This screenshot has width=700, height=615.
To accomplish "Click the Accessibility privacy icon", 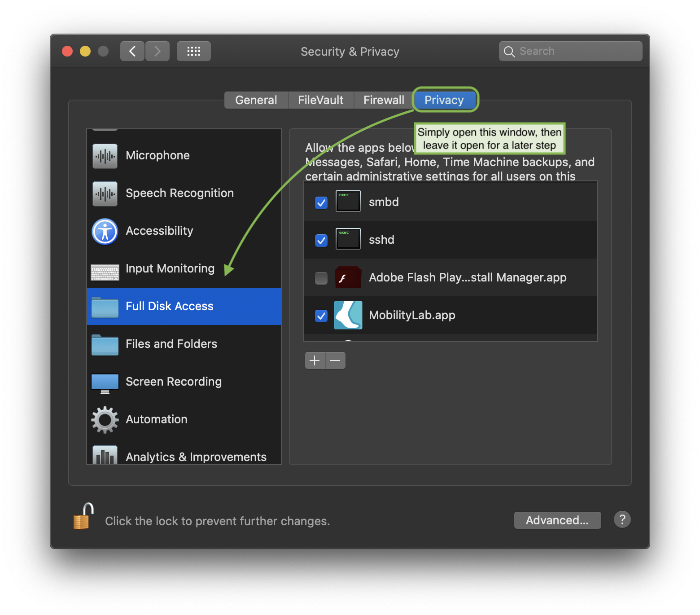I will click(x=105, y=231).
